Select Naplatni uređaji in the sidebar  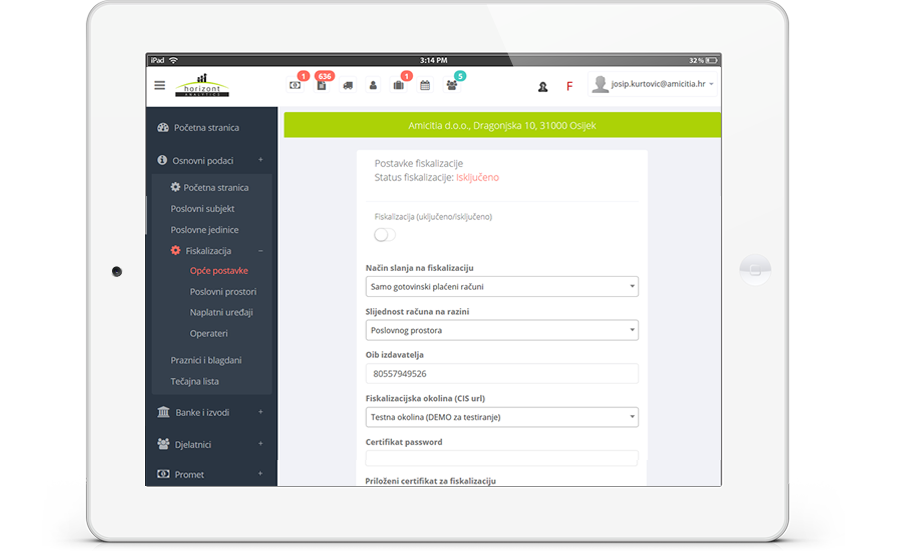pos(221,313)
